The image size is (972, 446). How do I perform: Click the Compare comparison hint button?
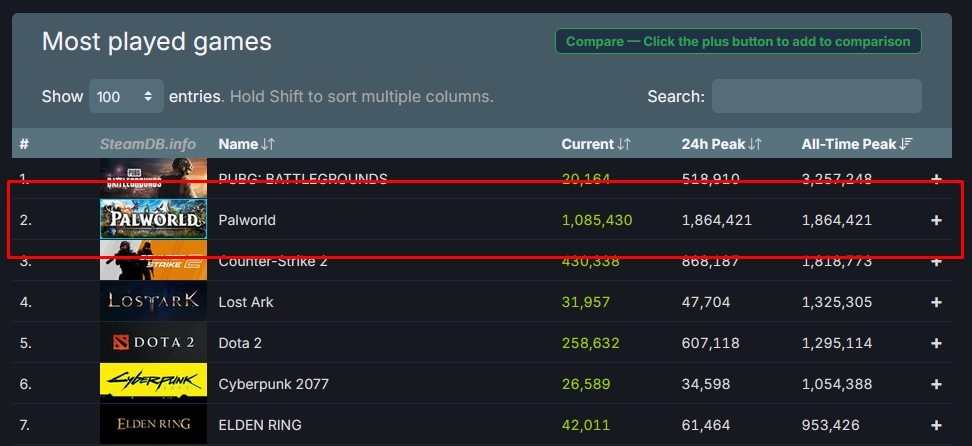click(x=738, y=42)
